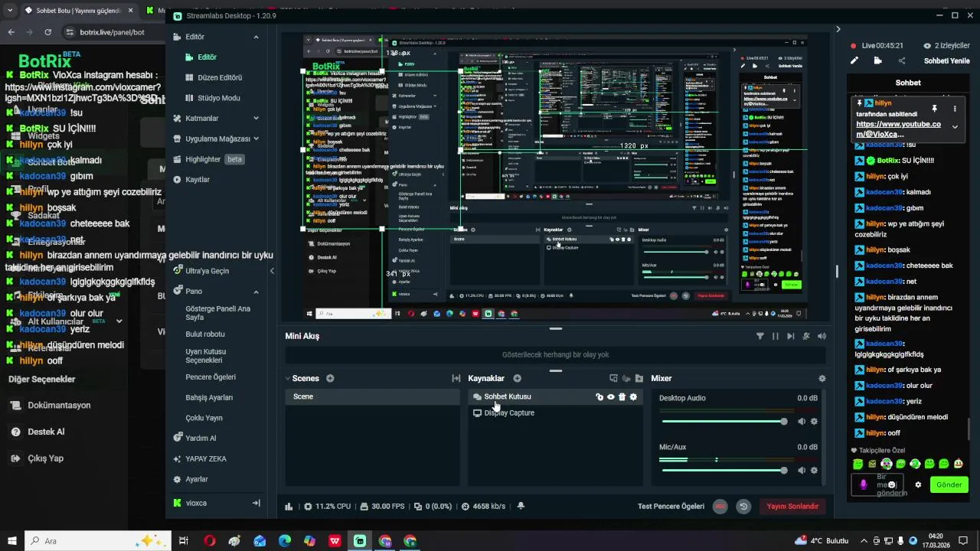Collapse the Editör menu section
The height and width of the screenshot is (551, 980).
pos(256,37)
